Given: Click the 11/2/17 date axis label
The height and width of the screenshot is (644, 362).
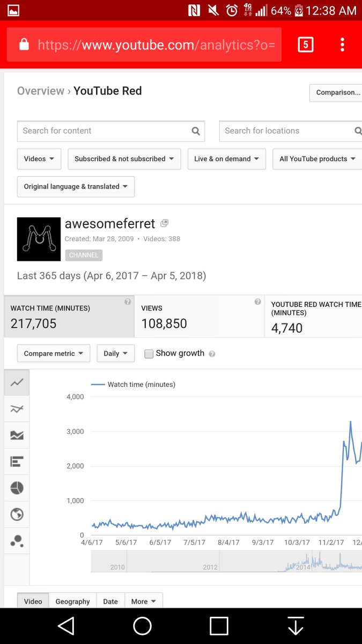Looking at the screenshot, I should click(x=331, y=543).
